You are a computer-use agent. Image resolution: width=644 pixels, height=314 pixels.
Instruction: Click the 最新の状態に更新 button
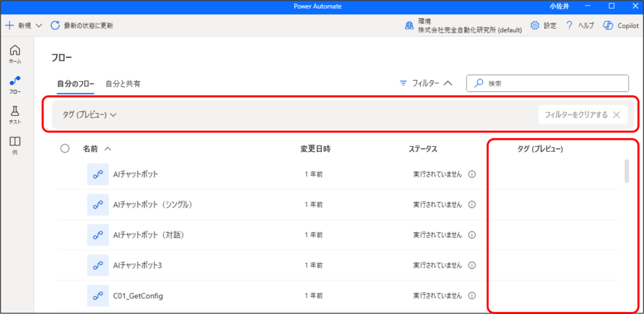click(x=82, y=25)
